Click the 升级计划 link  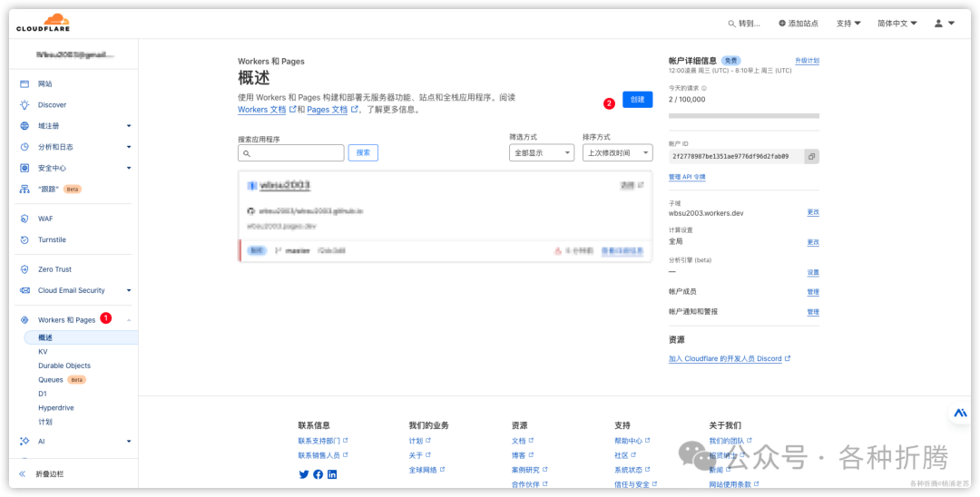click(807, 61)
